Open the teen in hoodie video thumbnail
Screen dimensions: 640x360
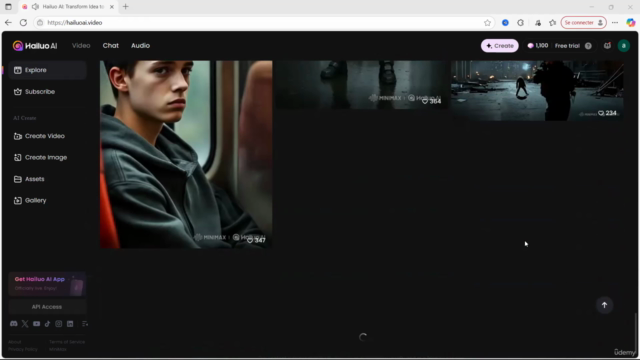coord(186,154)
